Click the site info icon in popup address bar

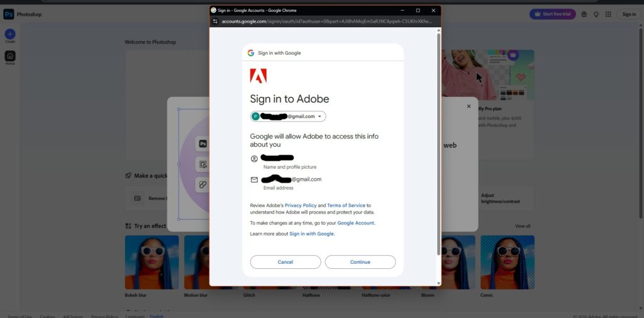(215, 21)
